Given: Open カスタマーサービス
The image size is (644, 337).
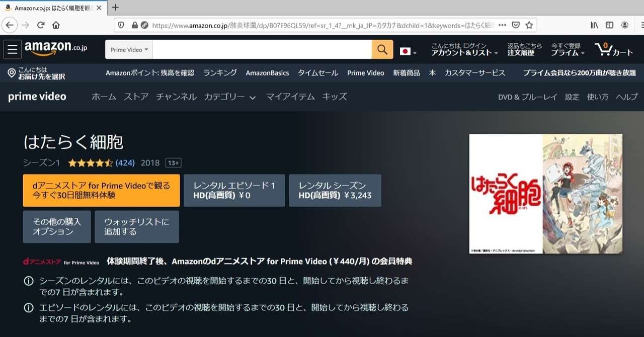Looking at the screenshot, I should (x=474, y=73).
